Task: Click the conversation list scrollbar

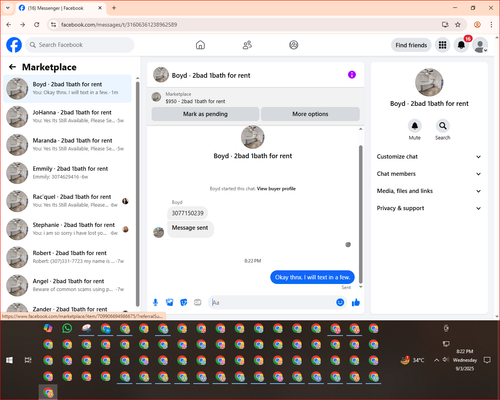Action: click(x=137, y=193)
